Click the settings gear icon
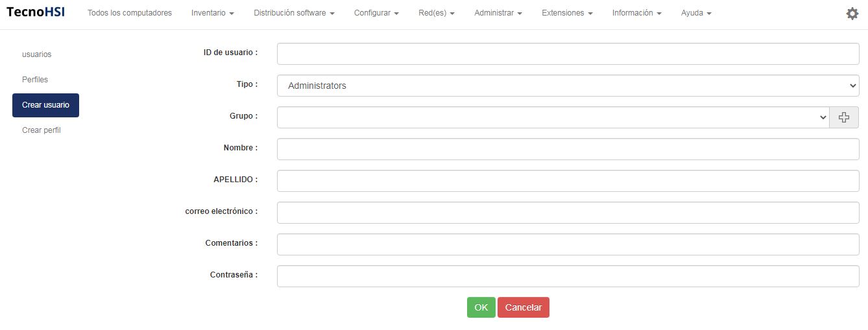This screenshot has height=330, width=868. [852, 14]
